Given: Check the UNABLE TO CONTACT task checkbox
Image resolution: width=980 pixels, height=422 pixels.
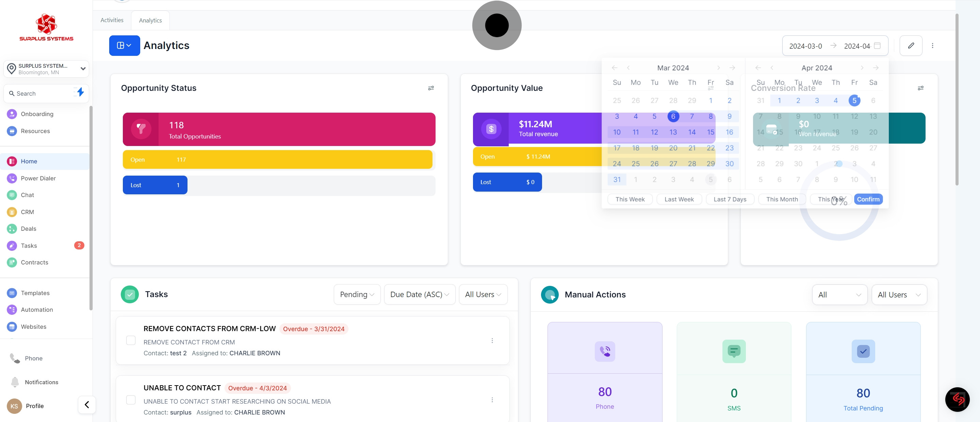Looking at the screenshot, I should click(130, 400).
